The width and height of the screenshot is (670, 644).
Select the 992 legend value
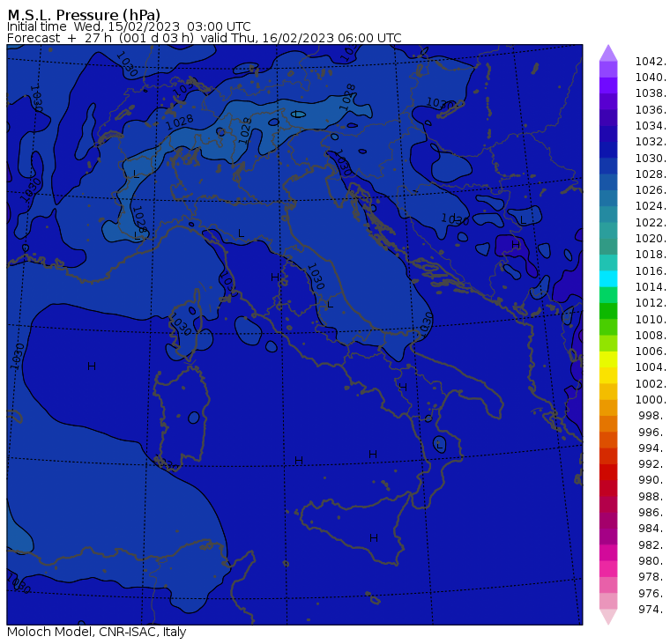tap(652, 463)
